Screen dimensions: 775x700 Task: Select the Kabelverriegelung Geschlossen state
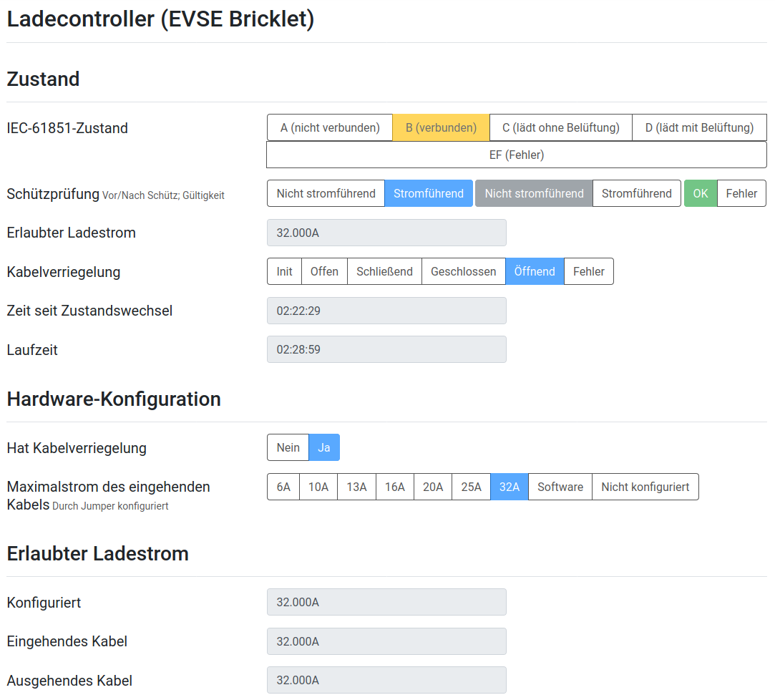tap(463, 271)
